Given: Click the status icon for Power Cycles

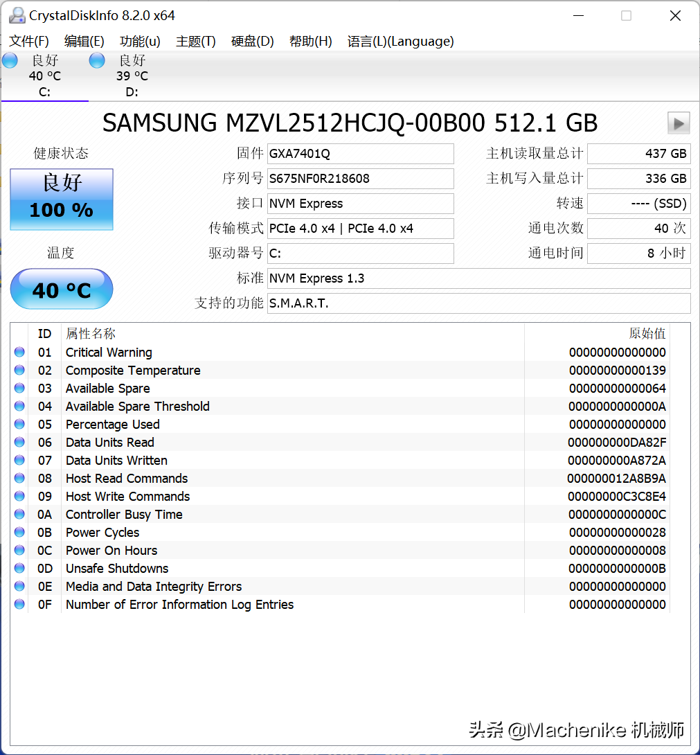Looking at the screenshot, I should coord(19,532).
